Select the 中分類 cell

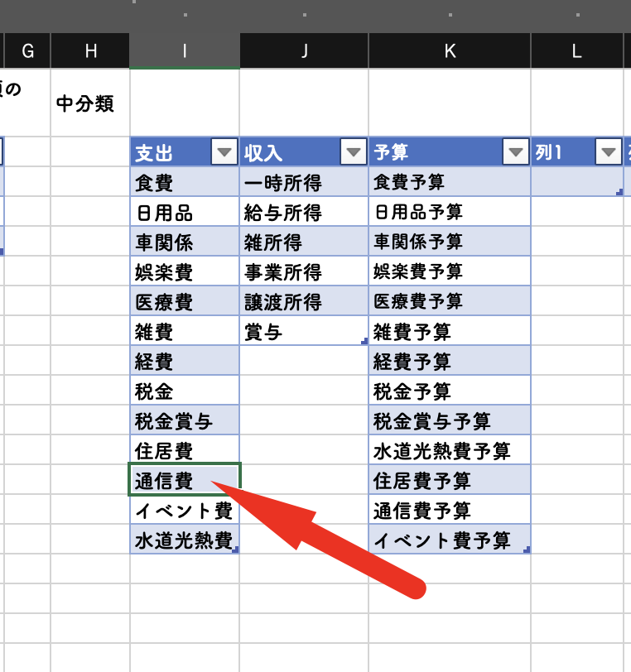(x=89, y=103)
